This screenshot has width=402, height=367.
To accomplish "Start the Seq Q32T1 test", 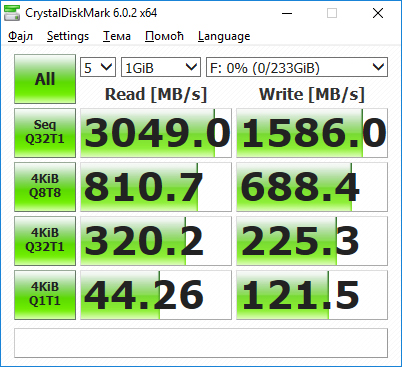I will pyautogui.click(x=45, y=133).
